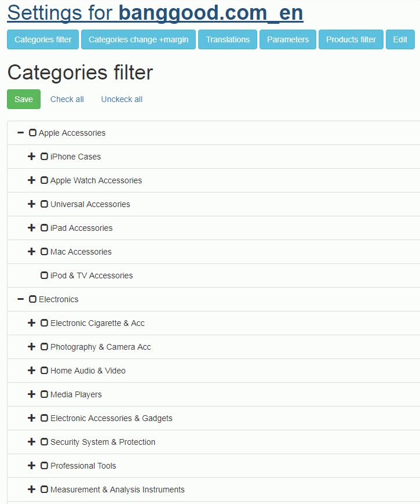Open the Translations tab
The height and width of the screenshot is (504, 420).
point(228,39)
